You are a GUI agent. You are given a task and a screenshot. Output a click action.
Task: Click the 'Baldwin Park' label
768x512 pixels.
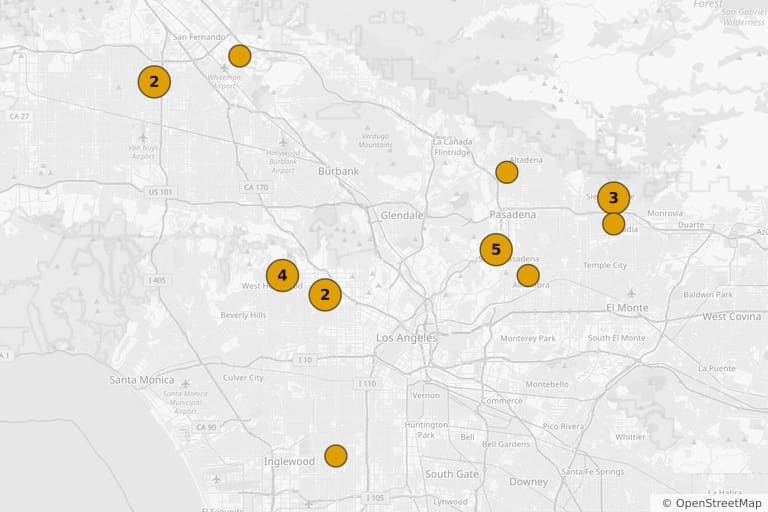pos(708,294)
